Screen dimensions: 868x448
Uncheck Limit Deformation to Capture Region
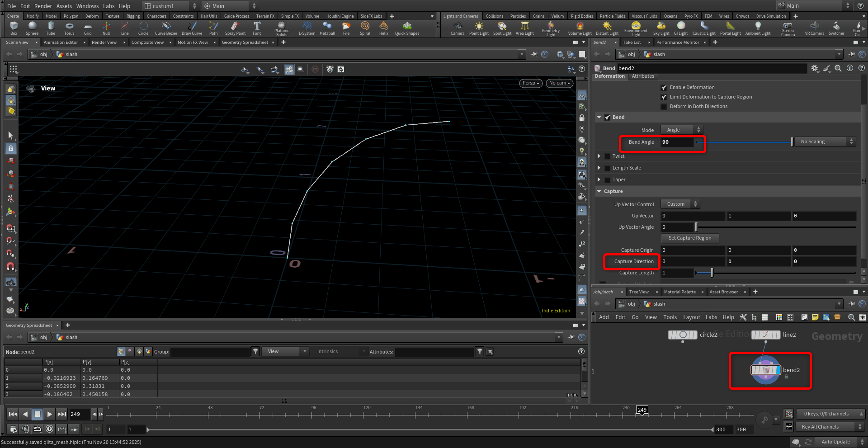664,97
